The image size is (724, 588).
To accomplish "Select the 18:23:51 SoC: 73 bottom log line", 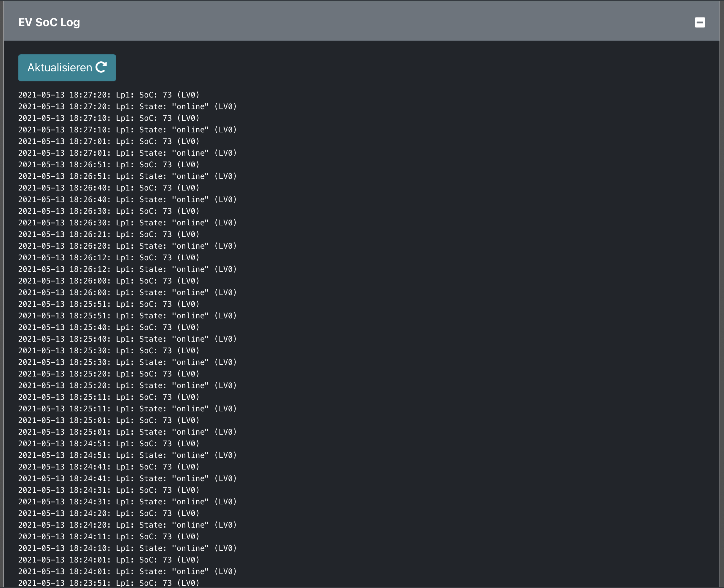I will click(x=109, y=583).
